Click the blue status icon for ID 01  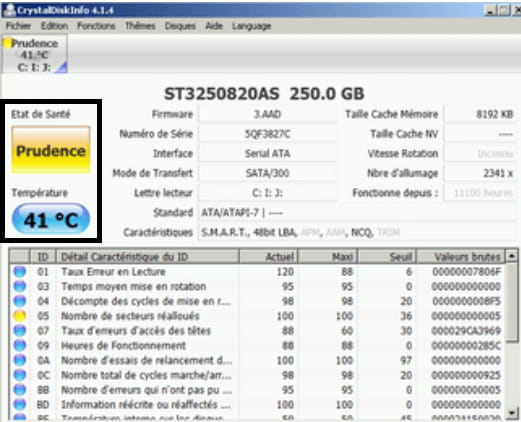click(x=20, y=271)
